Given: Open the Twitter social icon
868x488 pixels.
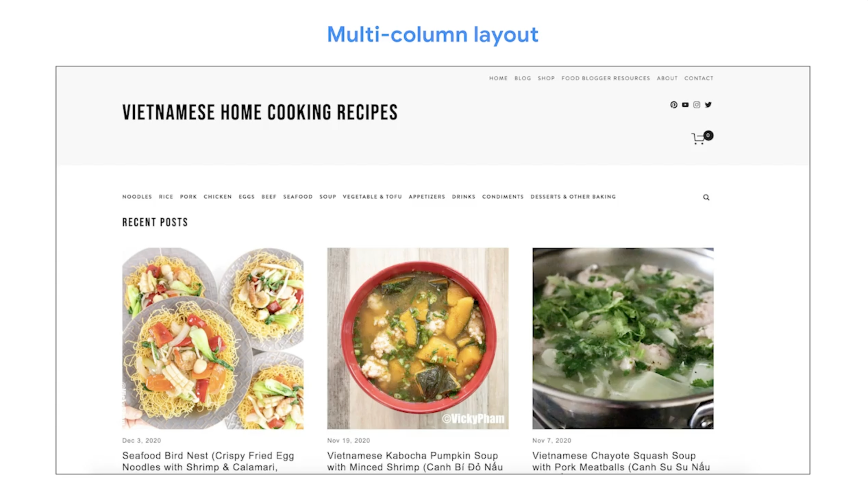Looking at the screenshot, I should (x=708, y=105).
